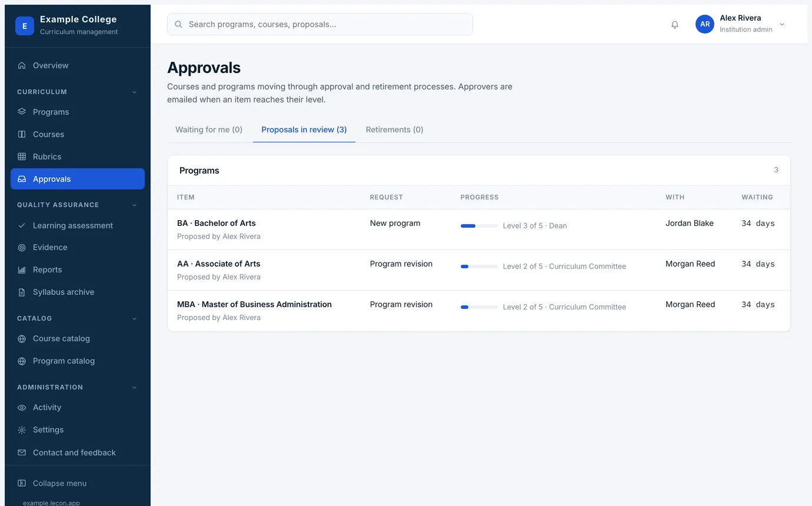
Task: Switch to Waiting for me tab
Action: pyautogui.click(x=209, y=129)
